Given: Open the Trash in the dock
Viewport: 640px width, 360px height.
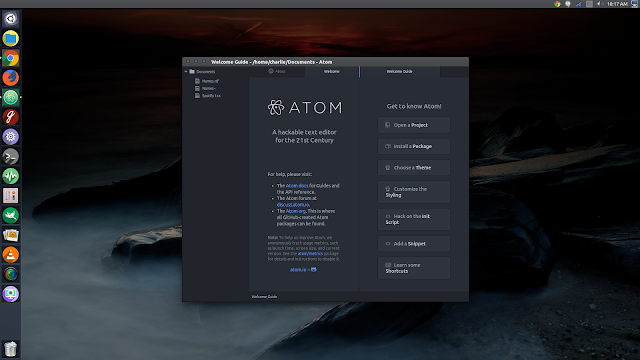Looking at the screenshot, I should click(11, 349).
